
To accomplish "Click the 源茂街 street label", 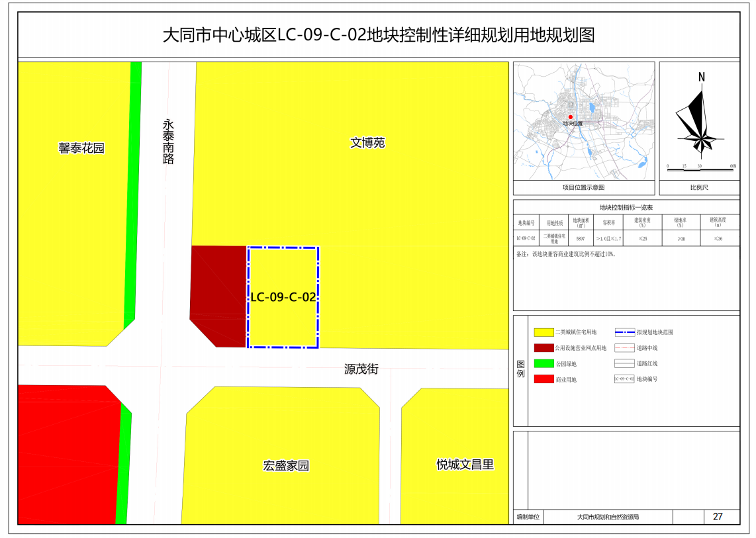I will (x=361, y=369).
